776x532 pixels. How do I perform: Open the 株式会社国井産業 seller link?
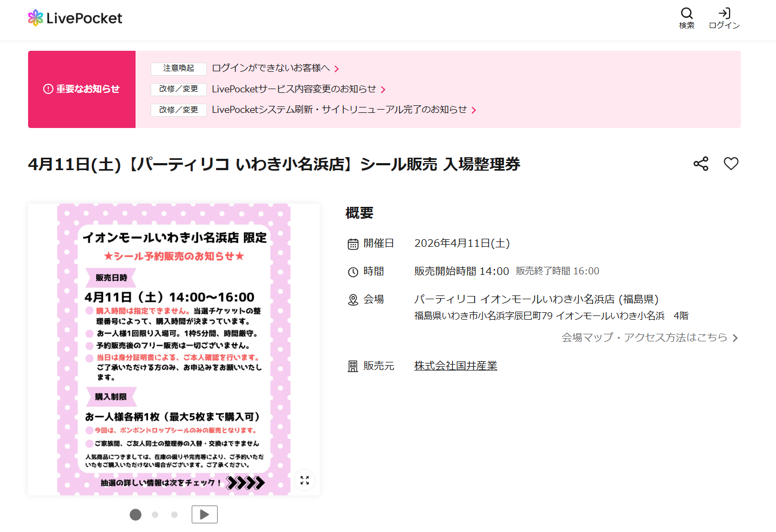(455, 366)
